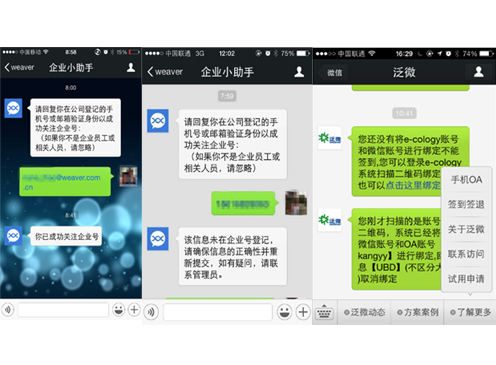
Task: Select 签到签退 from popup menu
Action: (466, 204)
